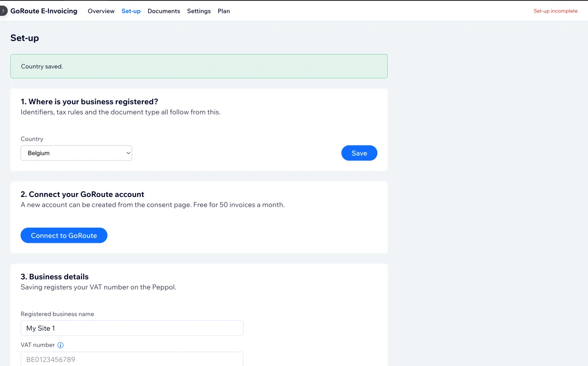Click the Registered business name label
This screenshot has width=588, height=366.
click(57, 314)
